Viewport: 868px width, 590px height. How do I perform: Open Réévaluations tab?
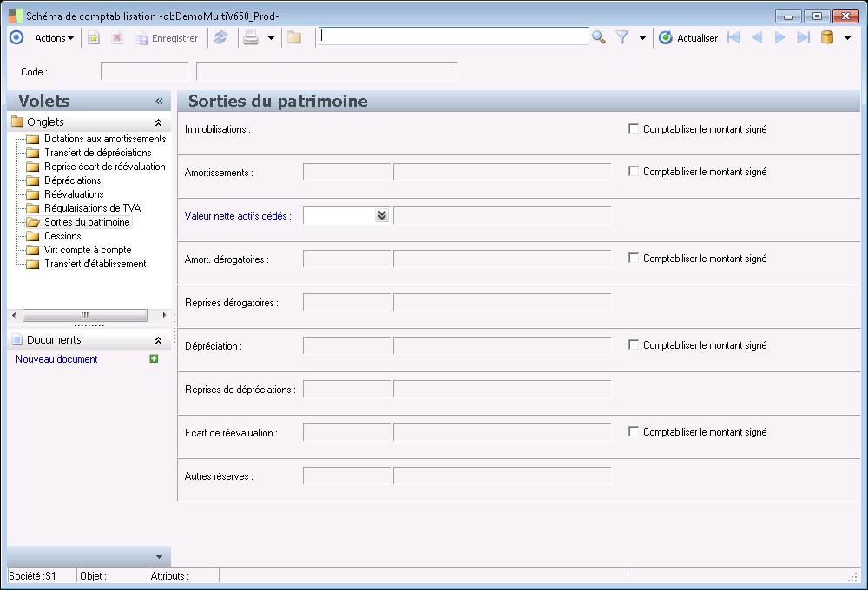(x=74, y=194)
